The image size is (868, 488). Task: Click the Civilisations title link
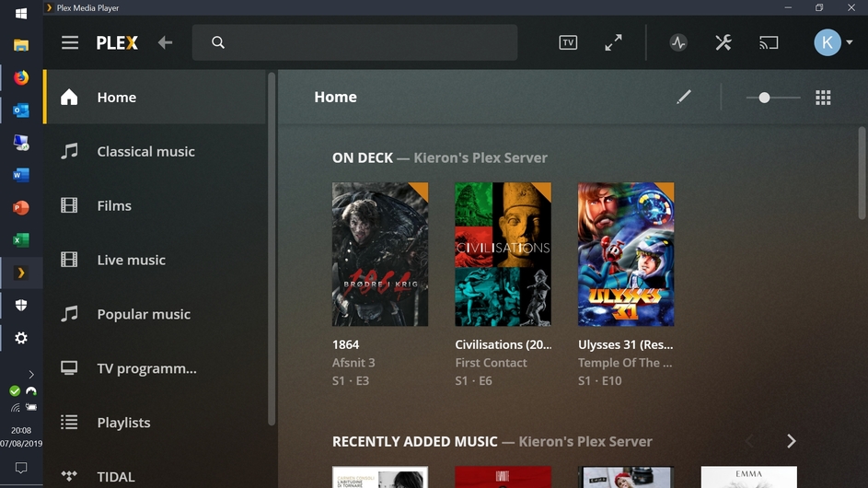[503, 344]
